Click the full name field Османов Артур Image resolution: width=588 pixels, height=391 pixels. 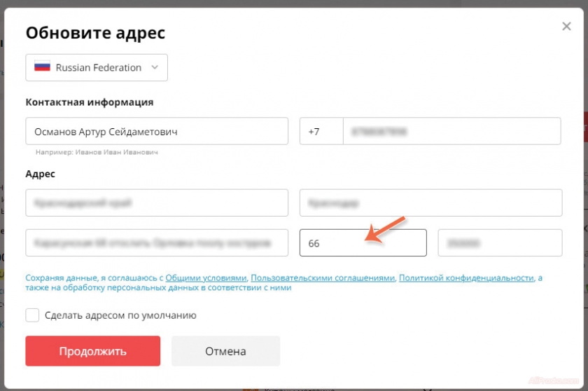pos(157,131)
